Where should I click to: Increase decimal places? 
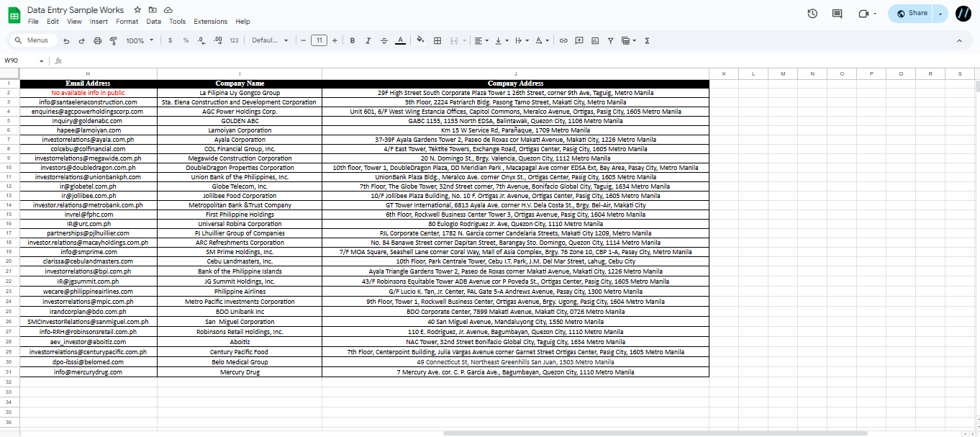click(217, 41)
